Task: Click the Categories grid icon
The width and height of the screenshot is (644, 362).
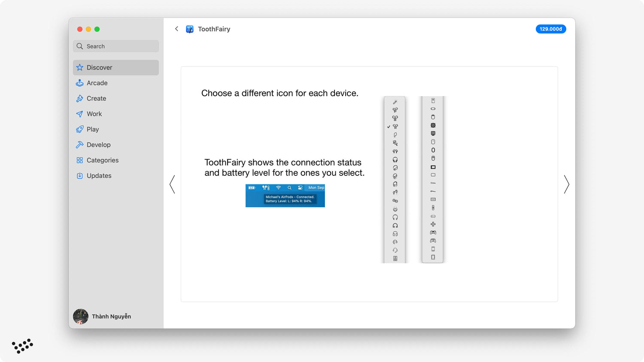Action: pos(80,160)
